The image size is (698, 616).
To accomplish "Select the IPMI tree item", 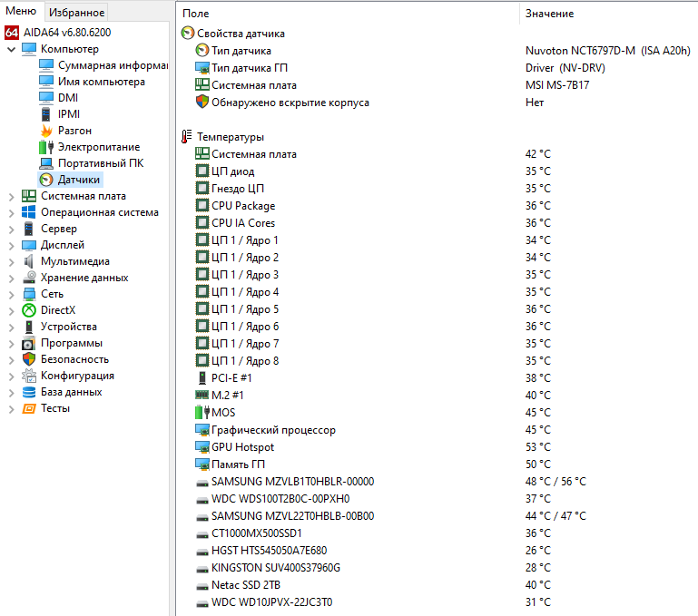I will (x=69, y=114).
